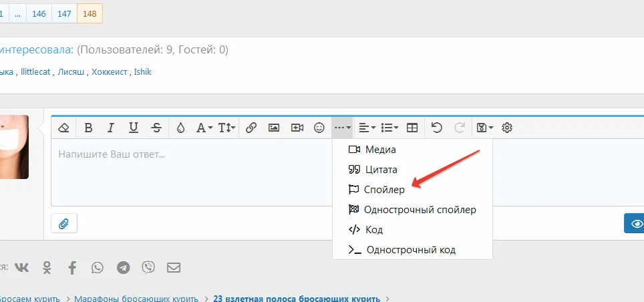644x302 pixels.
Task: Apply strikethrough formatting
Action: pos(156,128)
